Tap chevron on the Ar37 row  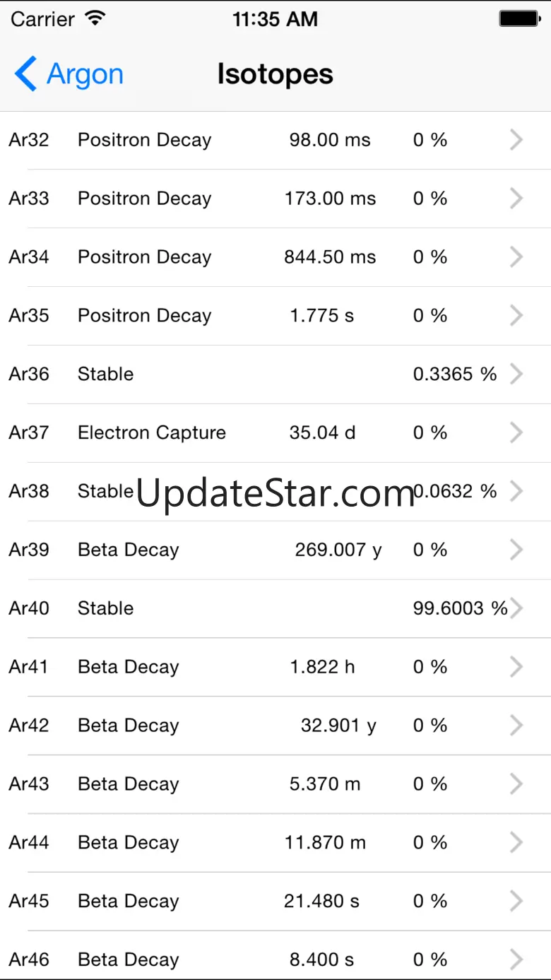coord(516,432)
